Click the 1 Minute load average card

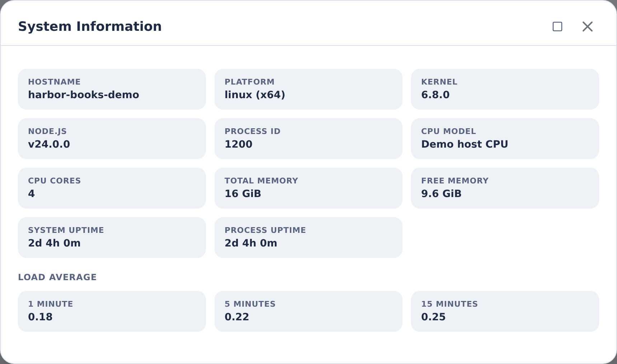point(112,311)
